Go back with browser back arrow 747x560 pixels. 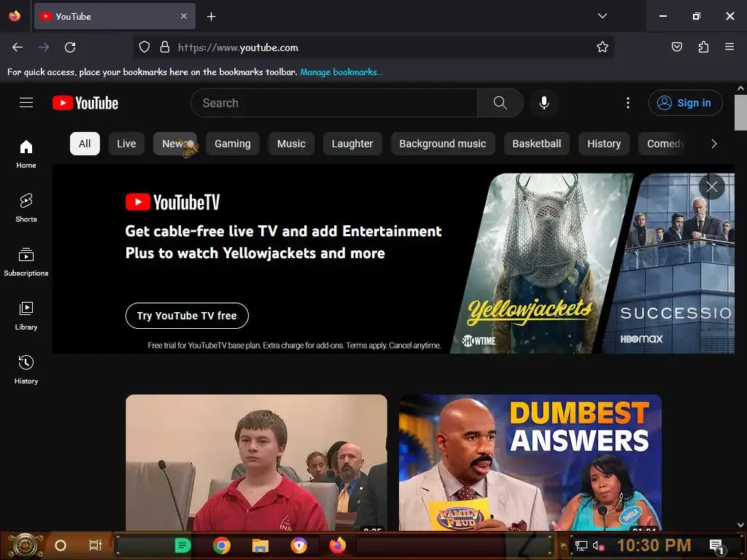[x=18, y=47]
